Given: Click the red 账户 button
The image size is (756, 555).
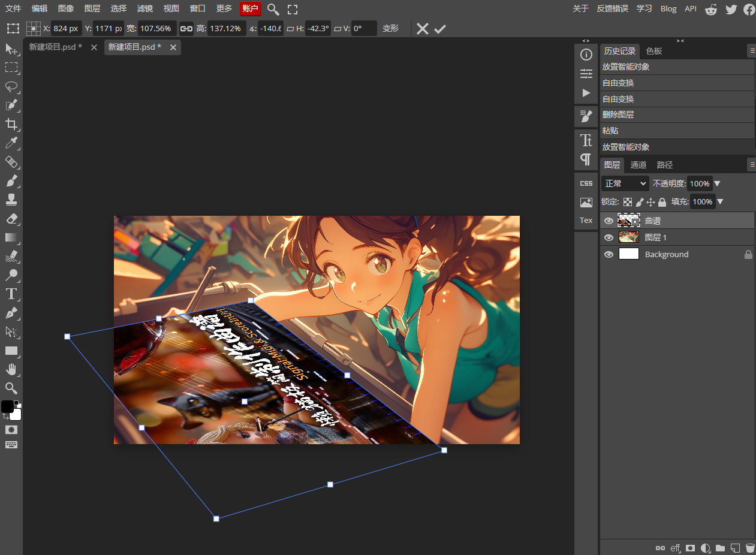Looking at the screenshot, I should (250, 8).
